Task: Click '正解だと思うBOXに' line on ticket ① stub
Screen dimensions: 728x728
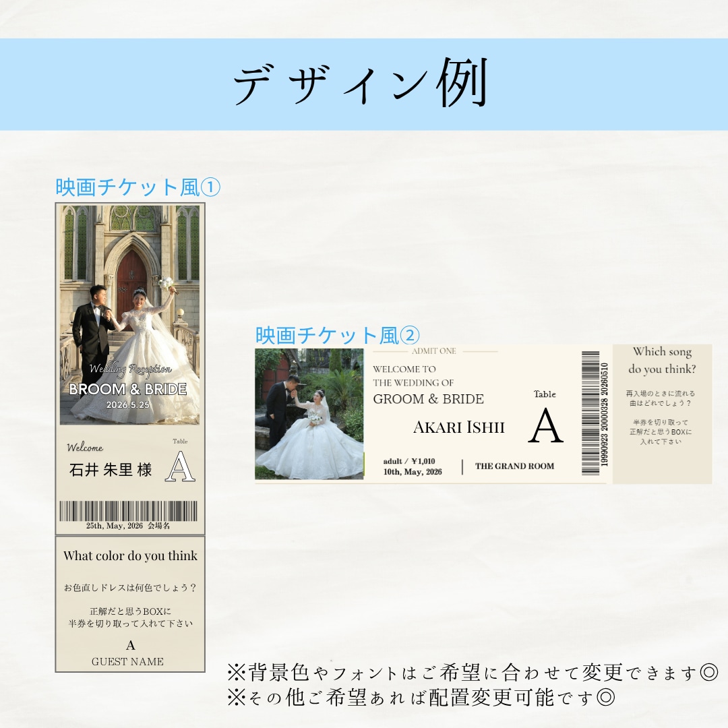Action: [131, 611]
